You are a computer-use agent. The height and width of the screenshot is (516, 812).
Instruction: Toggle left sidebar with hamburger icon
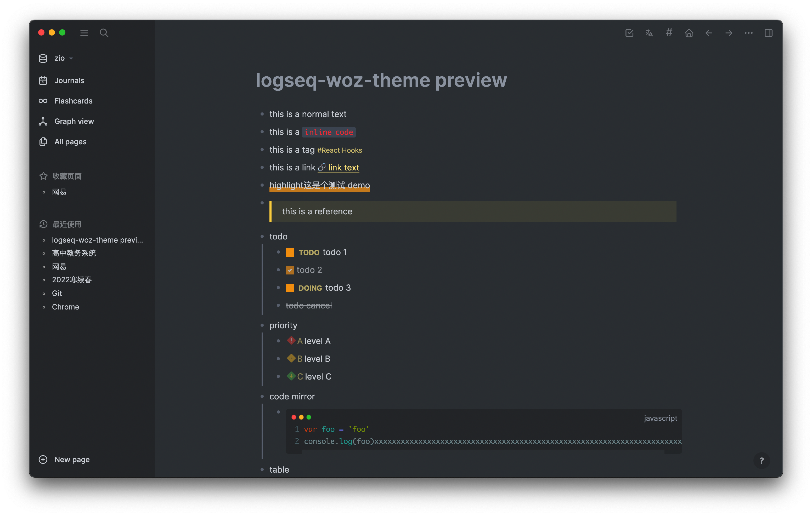coord(84,33)
